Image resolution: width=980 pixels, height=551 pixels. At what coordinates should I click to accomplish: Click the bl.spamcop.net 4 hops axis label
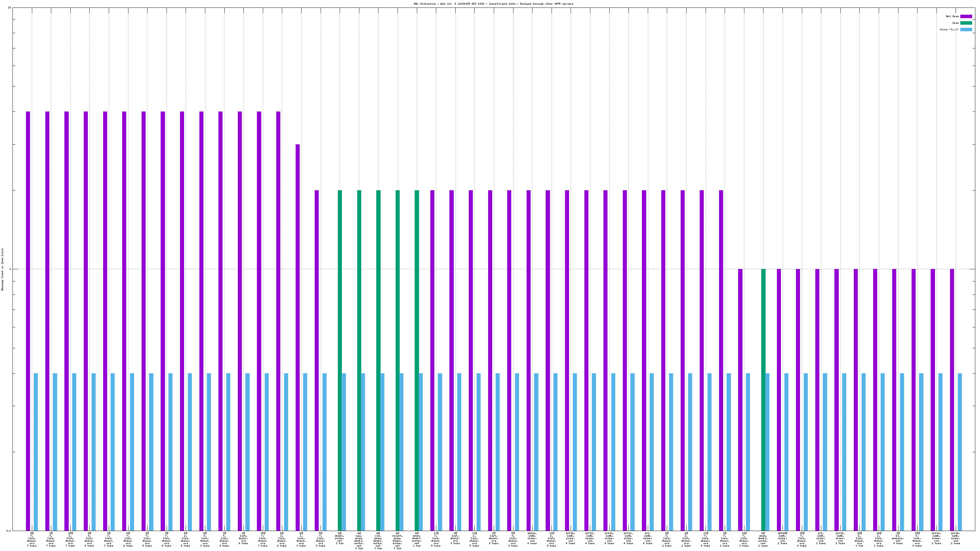tap(898, 539)
